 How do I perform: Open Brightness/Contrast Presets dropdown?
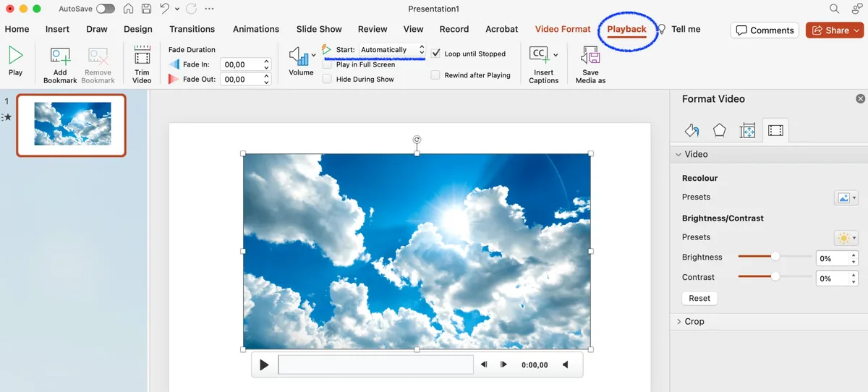846,238
